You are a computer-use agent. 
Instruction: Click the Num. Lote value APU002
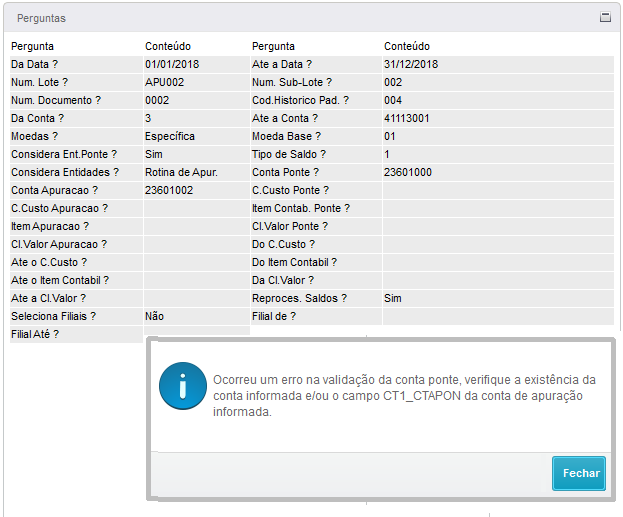(164, 82)
